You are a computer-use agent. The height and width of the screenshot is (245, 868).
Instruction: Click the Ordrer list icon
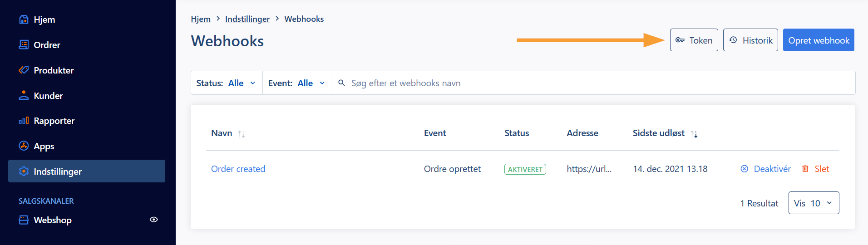[x=24, y=44]
